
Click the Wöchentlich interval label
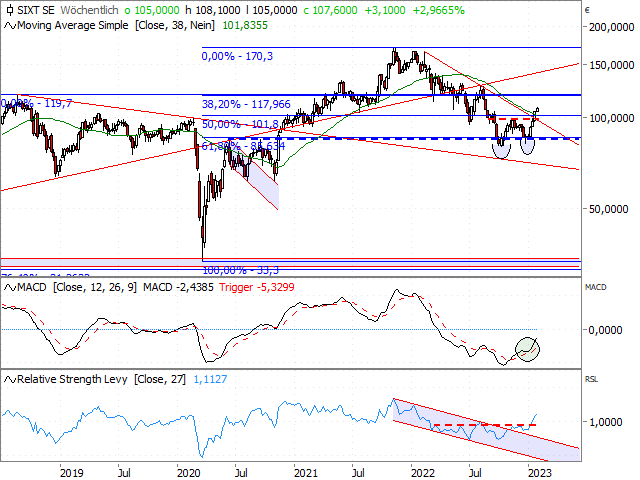(89, 10)
